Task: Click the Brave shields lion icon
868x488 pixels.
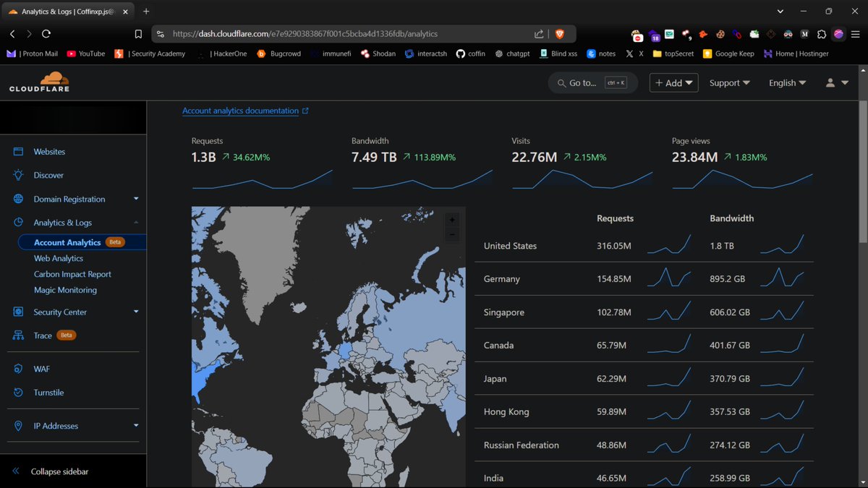Action: coord(559,33)
